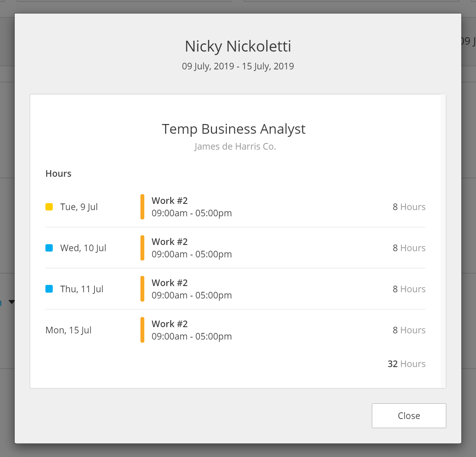Click the James de Harris Co. company name
Image resolution: width=476 pixels, height=457 pixels.
(x=235, y=147)
